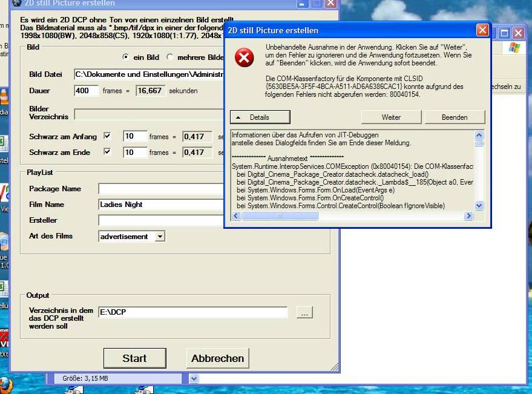Collapse the Details section in error dialog

click(x=260, y=117)
